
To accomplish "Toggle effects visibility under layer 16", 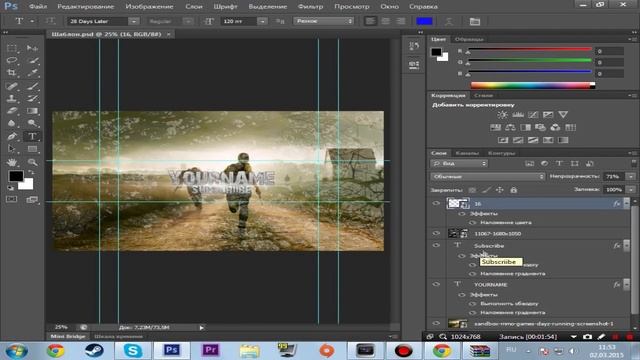I will tap(462, 213).
